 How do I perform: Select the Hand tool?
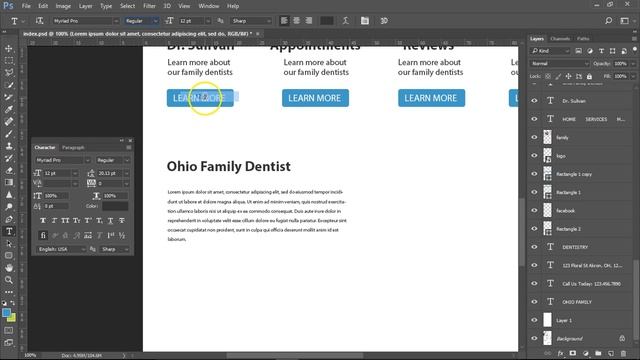[x=9, y=268]
